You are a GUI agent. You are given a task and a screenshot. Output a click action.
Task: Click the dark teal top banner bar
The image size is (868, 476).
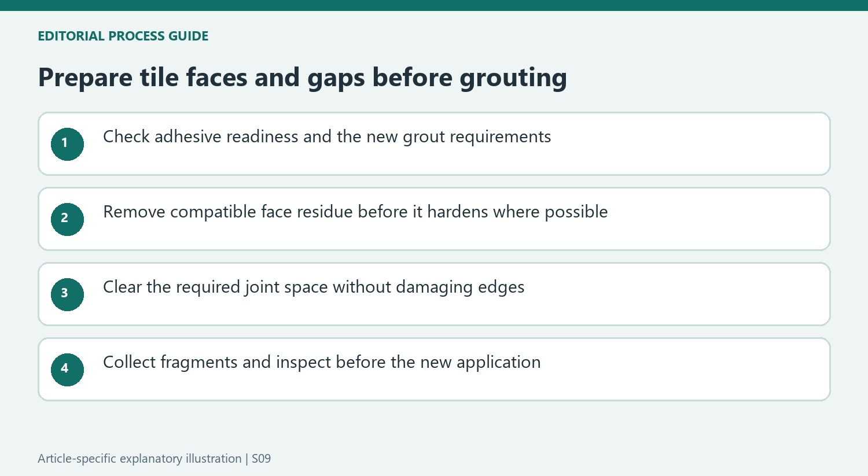click(x=434, y=5)
